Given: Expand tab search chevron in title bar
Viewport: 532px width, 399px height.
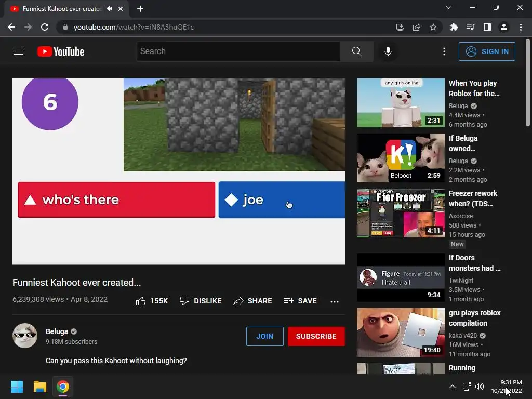Looking at the screenshot, I should [448, 7].
